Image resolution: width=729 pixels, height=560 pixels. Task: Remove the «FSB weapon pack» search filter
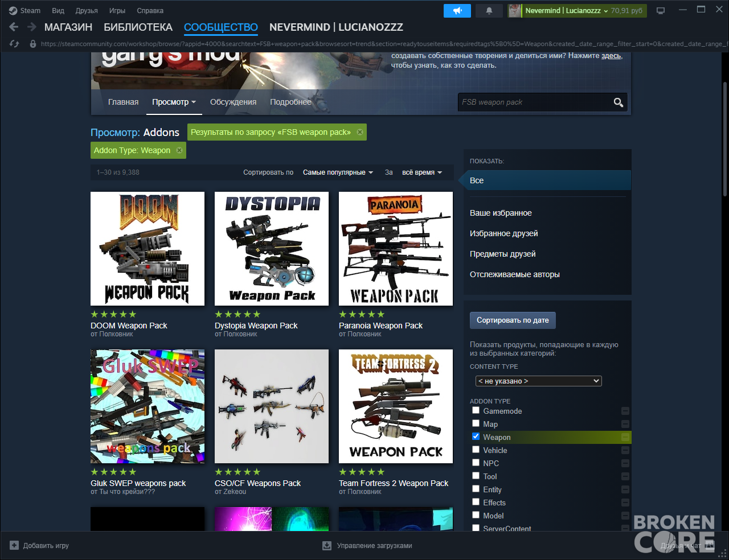click(x=360, y=132)
